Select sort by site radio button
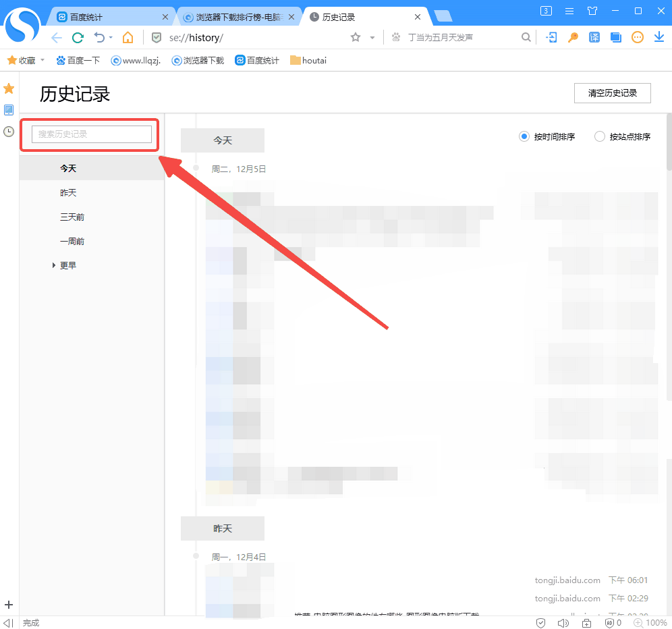 (x=599, y=136)
